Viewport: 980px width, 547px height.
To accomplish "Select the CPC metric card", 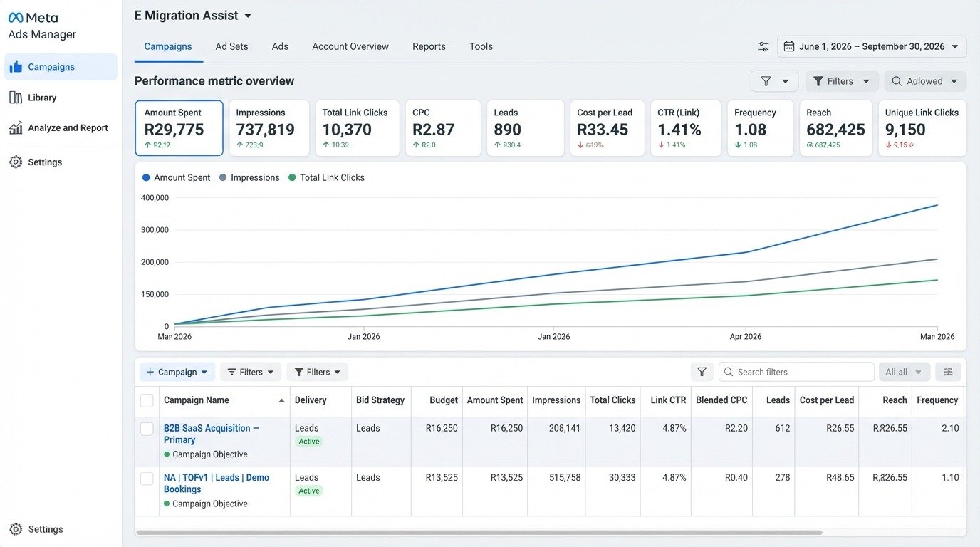I will tap(442, 128).
